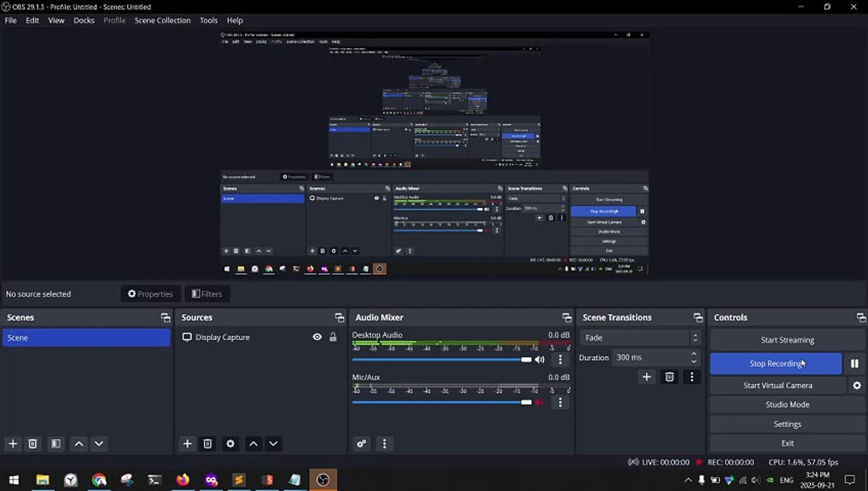868x491 pixels.
Task: Float the Sources dock
Action: point(339,318)
